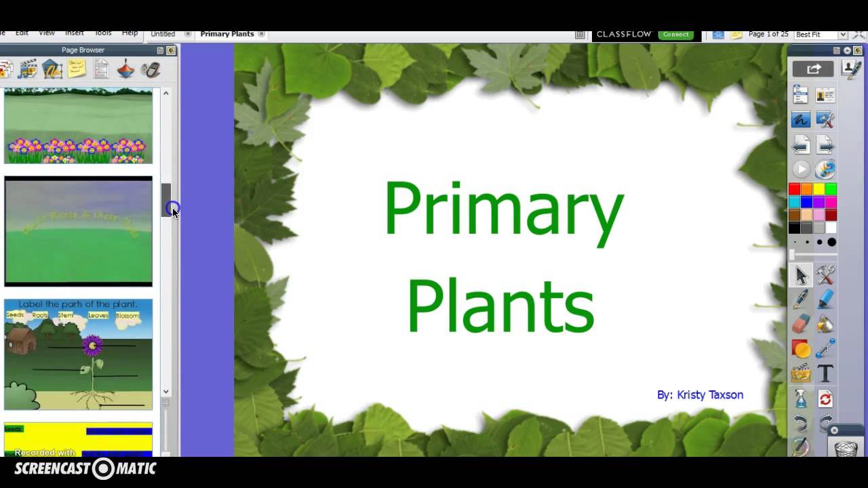Select the bright green color swatch
The height and width of the screenshot is (488, 868).
click(831, 189)
